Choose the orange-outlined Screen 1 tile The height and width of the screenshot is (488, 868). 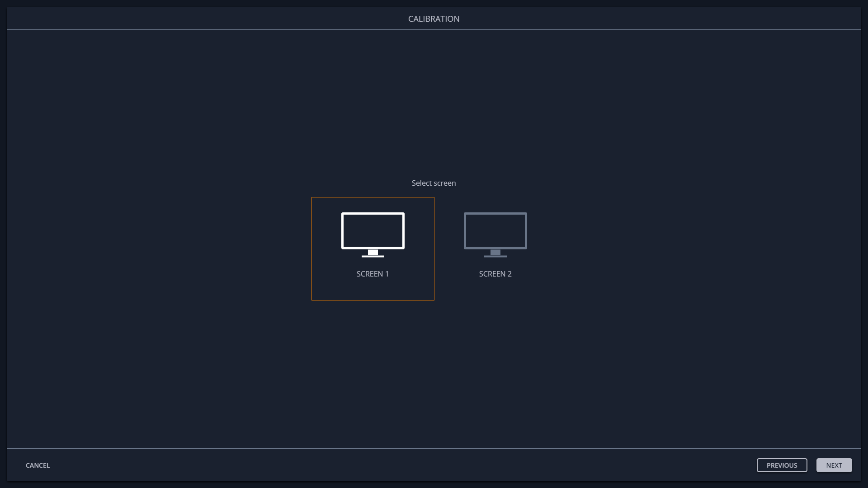373,249
